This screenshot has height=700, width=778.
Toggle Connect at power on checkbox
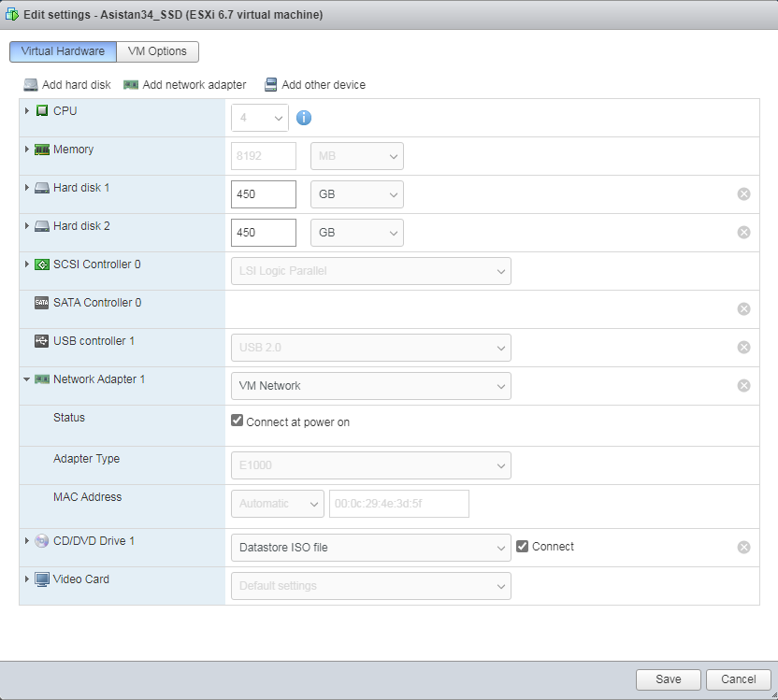point(238,421)
